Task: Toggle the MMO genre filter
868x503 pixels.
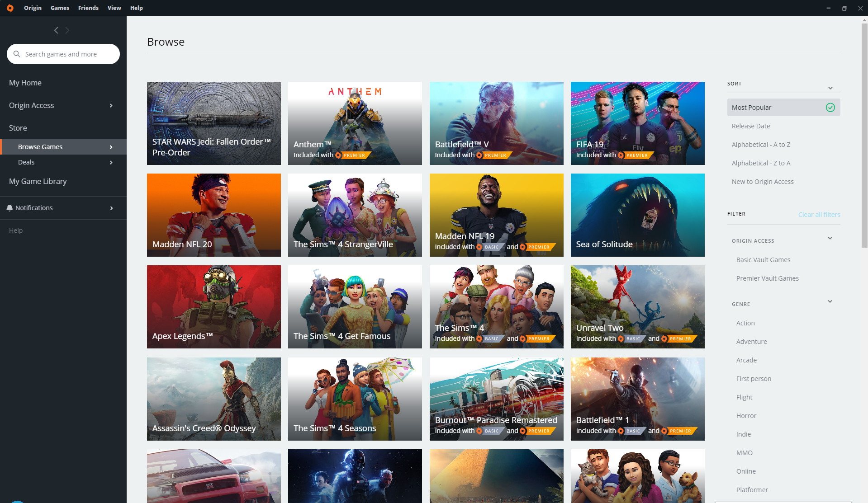Action: [744, 453]
